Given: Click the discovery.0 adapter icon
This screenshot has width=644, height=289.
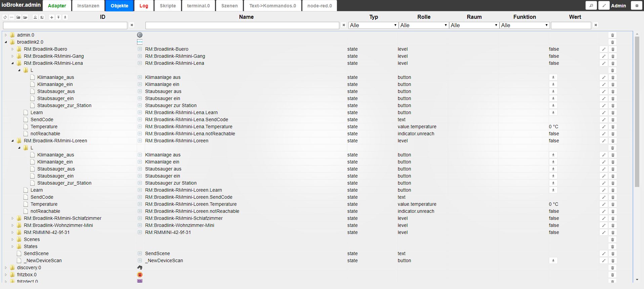Looking at the screenshot, I should click(x=140, y=268).
